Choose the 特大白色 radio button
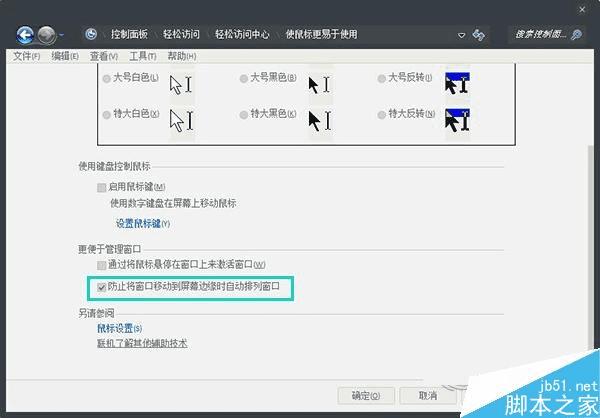 coord(106,115)
